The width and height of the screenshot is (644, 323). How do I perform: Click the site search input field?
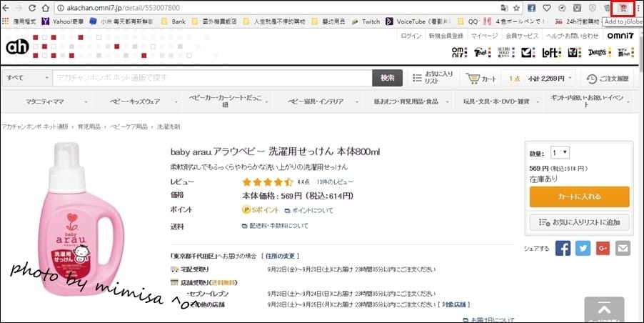tap(212, 78)
